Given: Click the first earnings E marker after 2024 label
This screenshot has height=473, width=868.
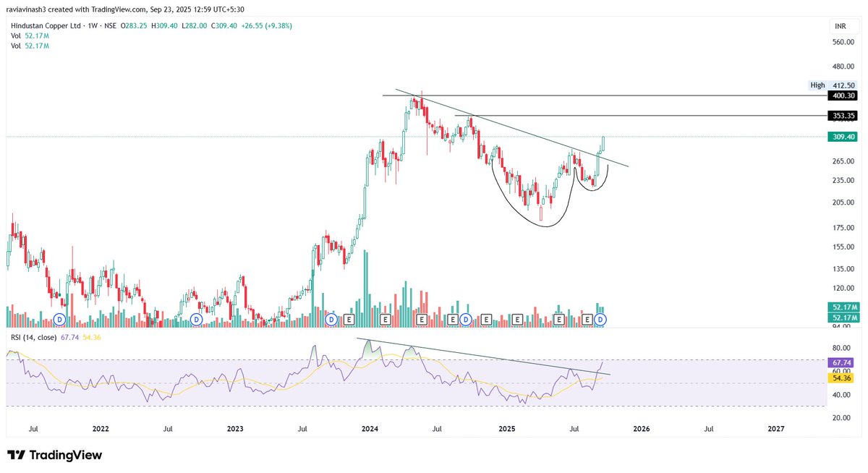Looking at the screenshot, I should (x=386, y=319).
